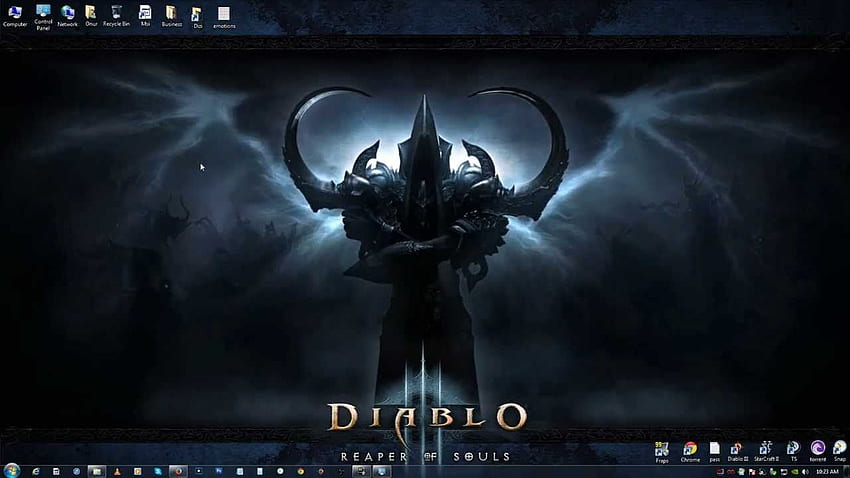Open Skype from the taskbar
The height and width of the screenshot is (478, 850).
pos(158,471)
